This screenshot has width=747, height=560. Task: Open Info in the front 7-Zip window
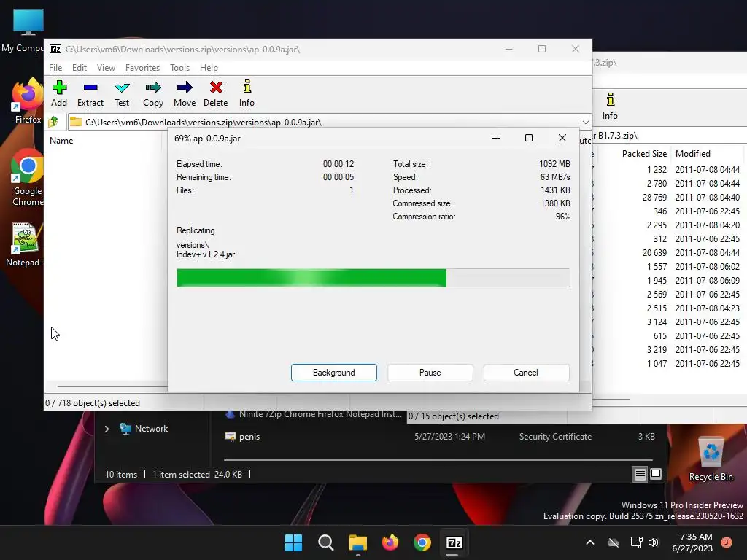pos(247,93)
